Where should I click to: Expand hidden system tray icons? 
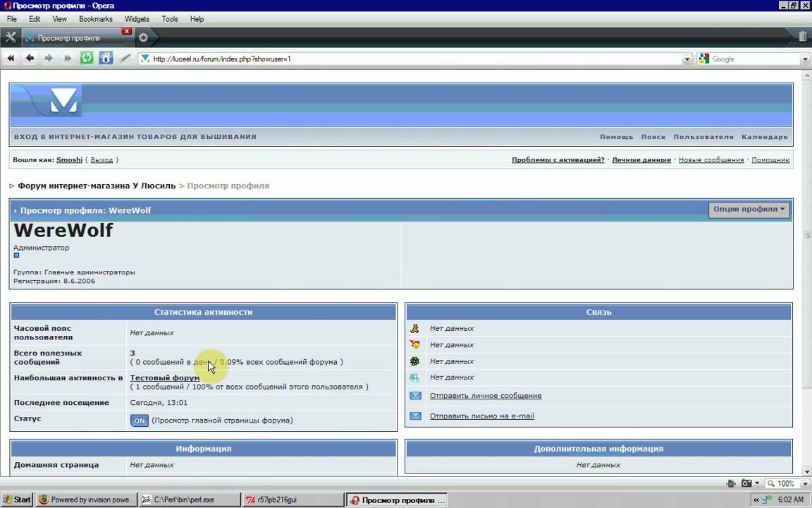[756, 500]
